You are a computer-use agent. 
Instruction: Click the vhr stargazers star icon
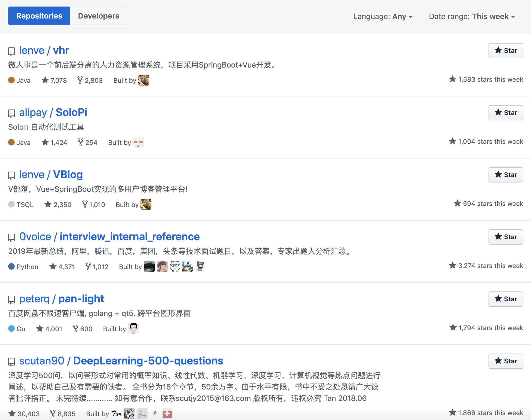45,80
